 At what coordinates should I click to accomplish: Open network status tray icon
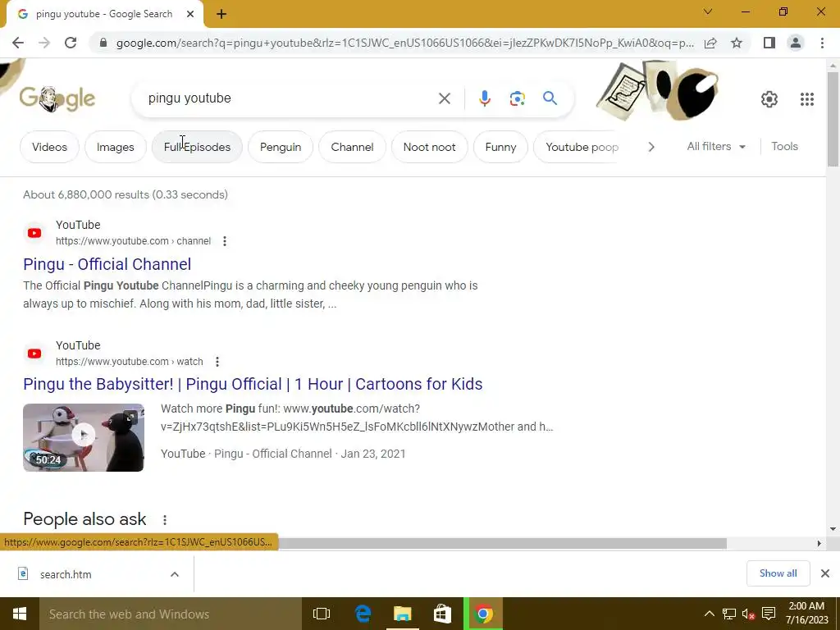click(x=728, y=614)
